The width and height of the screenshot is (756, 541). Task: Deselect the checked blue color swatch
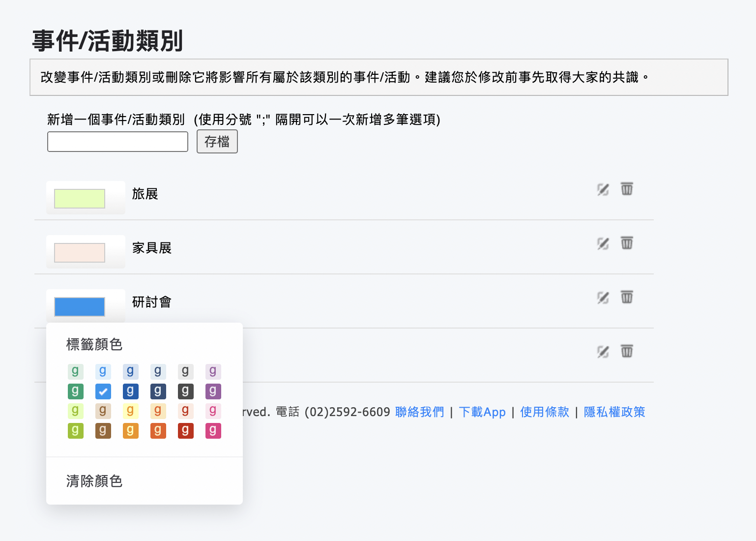click(103, 391)
